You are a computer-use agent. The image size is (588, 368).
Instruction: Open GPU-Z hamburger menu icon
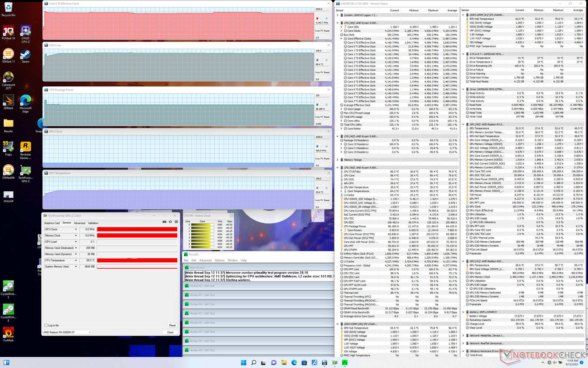(176, 222)
